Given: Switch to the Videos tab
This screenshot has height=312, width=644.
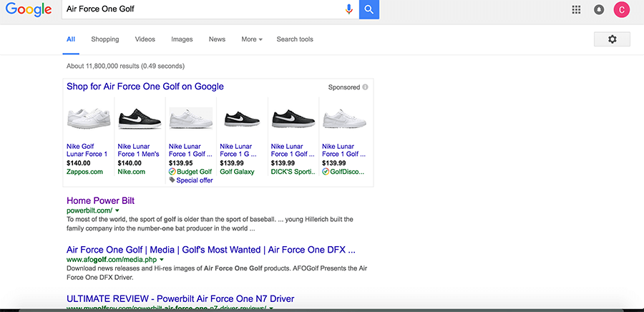Looking at the screenshot, I should click(x=145, y=39).
